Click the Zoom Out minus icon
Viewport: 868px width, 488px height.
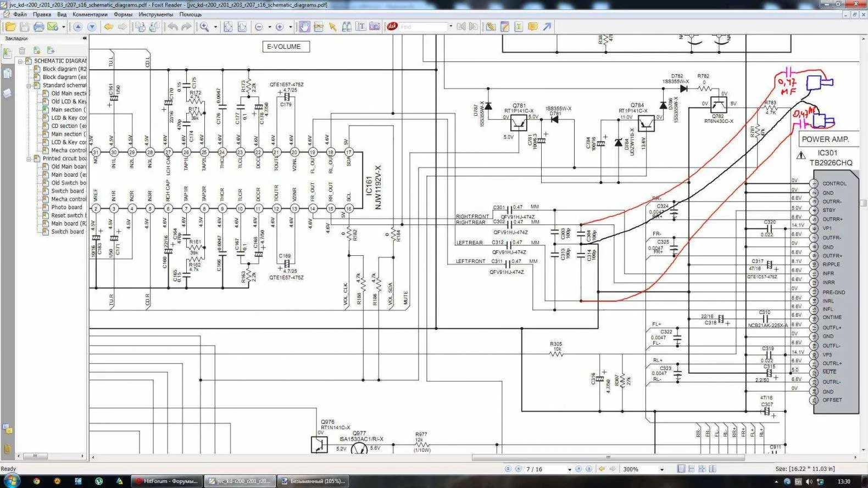pyautogui.click(x=259, y=27)
